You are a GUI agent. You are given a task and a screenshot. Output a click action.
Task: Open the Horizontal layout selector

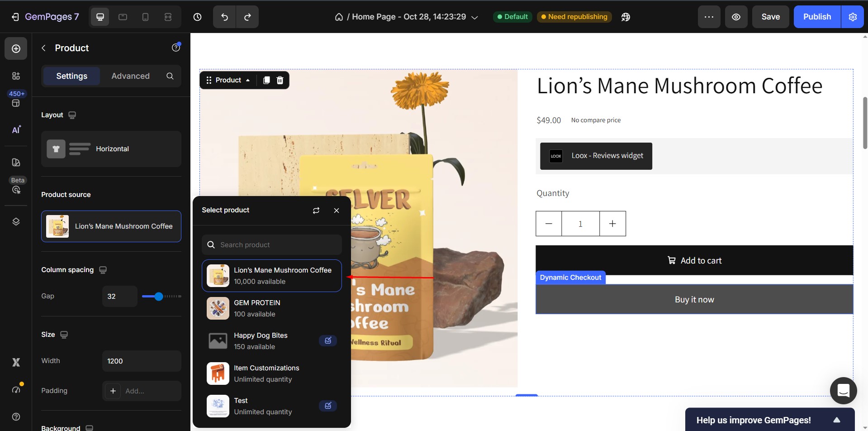click(111, 149)
